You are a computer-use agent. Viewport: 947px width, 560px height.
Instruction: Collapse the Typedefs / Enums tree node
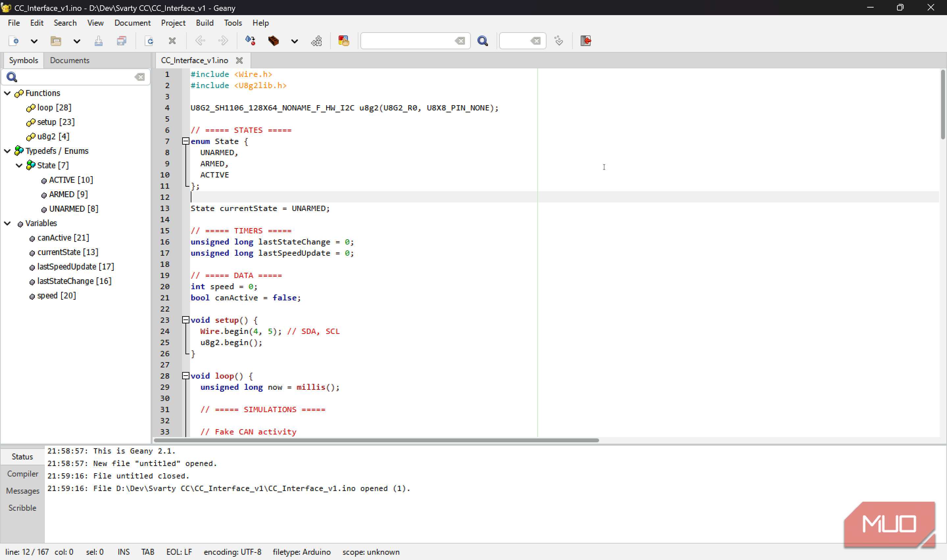pos(7,151)
